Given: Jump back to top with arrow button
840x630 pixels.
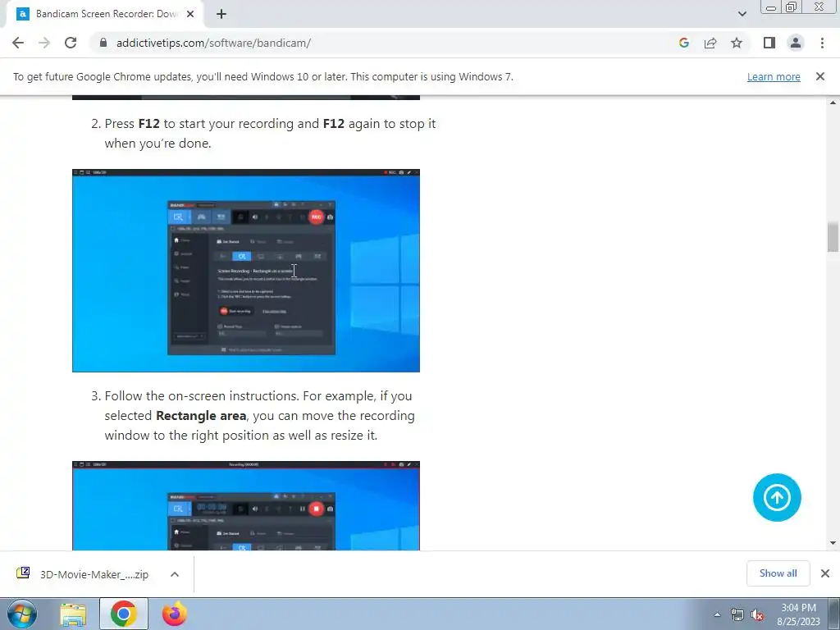Looking at the screenshot, I should coord(777,498).
